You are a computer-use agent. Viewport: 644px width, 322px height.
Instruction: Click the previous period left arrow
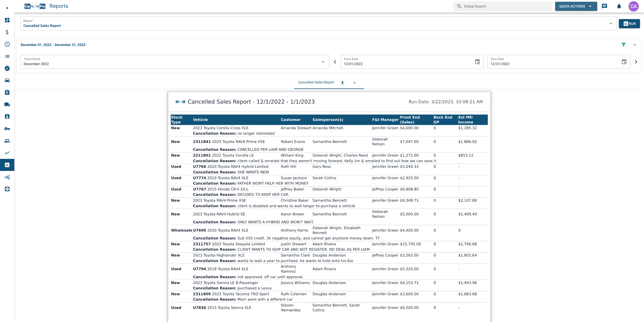pos(335,62)
